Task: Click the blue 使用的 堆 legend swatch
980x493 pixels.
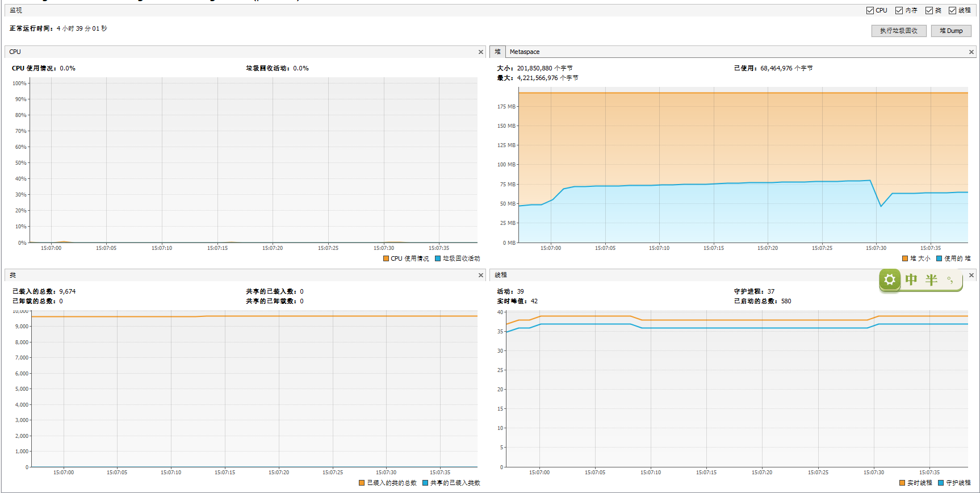Action: 939,258
